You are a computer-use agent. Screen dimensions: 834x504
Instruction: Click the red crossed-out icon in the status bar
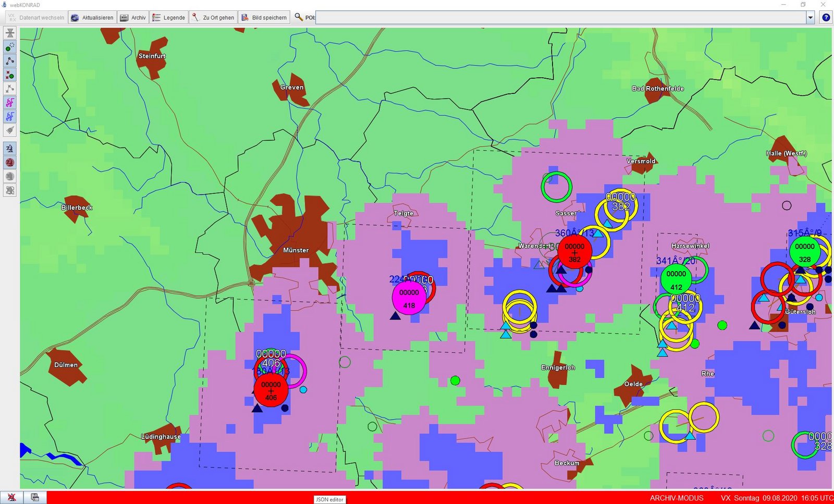[x=11, y=498]
